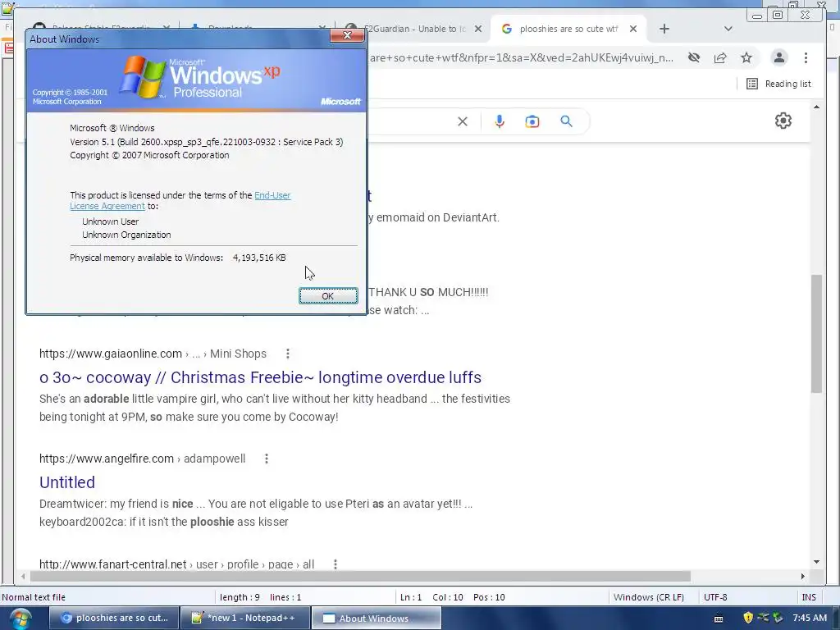This screenshot has width=840, height=630.
Task: Click the Version 5.1 build text
Action: (206, 142)
